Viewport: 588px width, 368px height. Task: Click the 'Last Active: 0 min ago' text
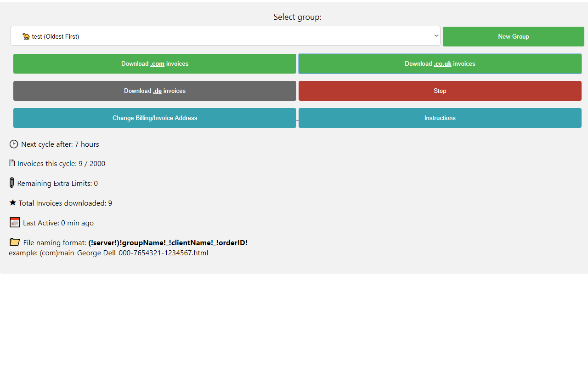58,223
